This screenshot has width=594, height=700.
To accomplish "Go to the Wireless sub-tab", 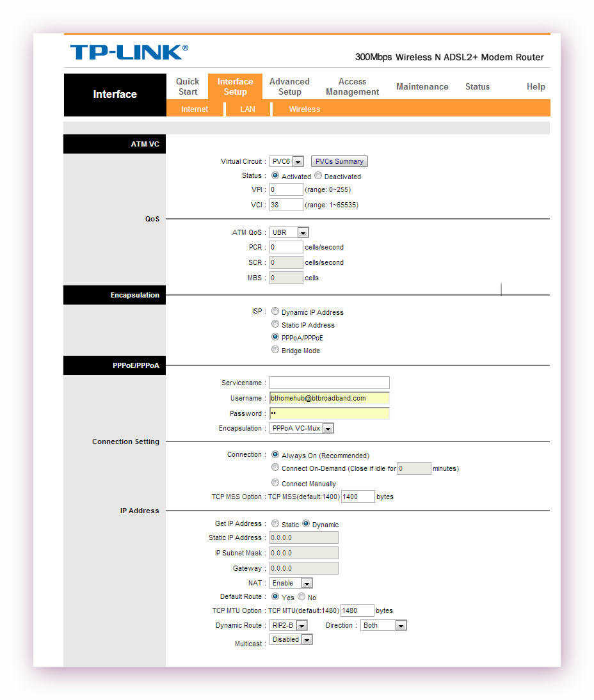I will 304,109.
